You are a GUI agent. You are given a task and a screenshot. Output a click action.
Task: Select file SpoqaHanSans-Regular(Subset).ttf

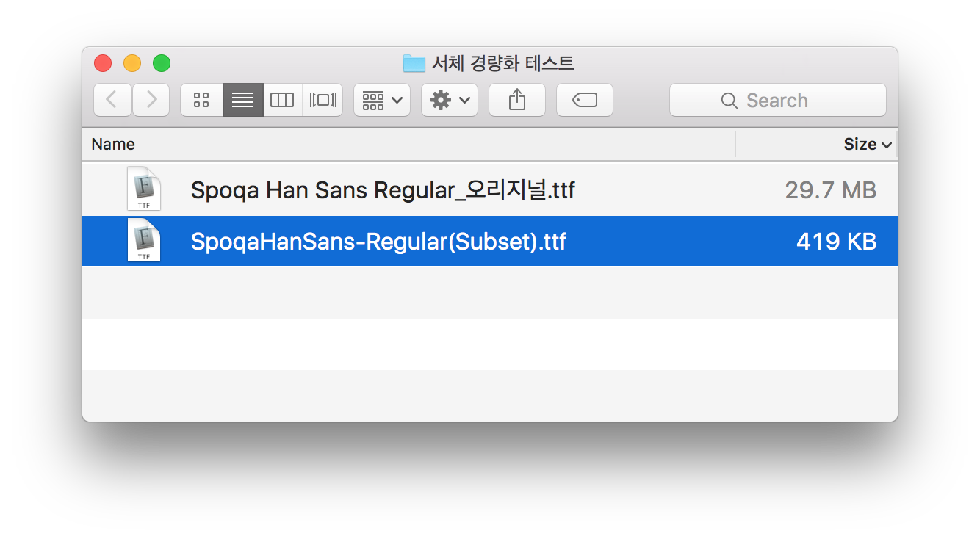(490, 241)
